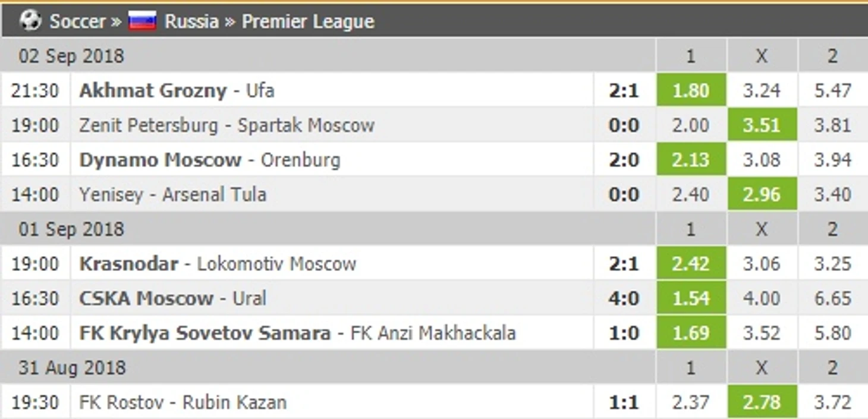Open Krasnodar - Lokomotiv Moscow match

[218, 263]
